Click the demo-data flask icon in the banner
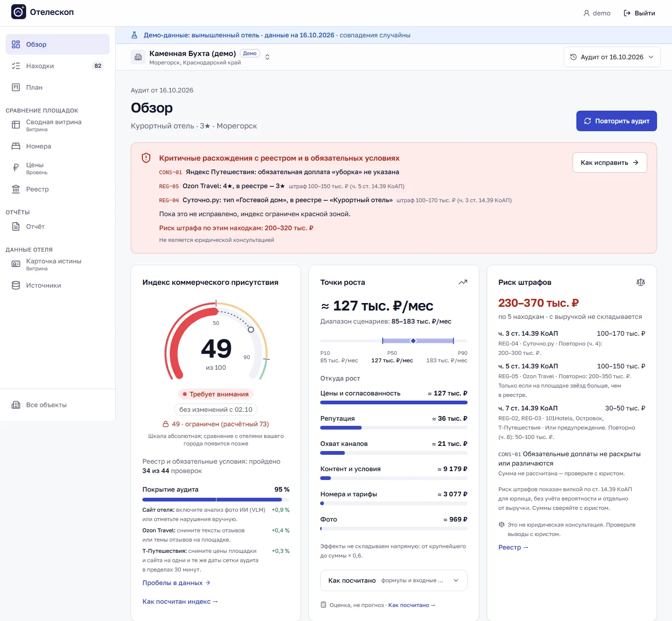 [134, 35]
